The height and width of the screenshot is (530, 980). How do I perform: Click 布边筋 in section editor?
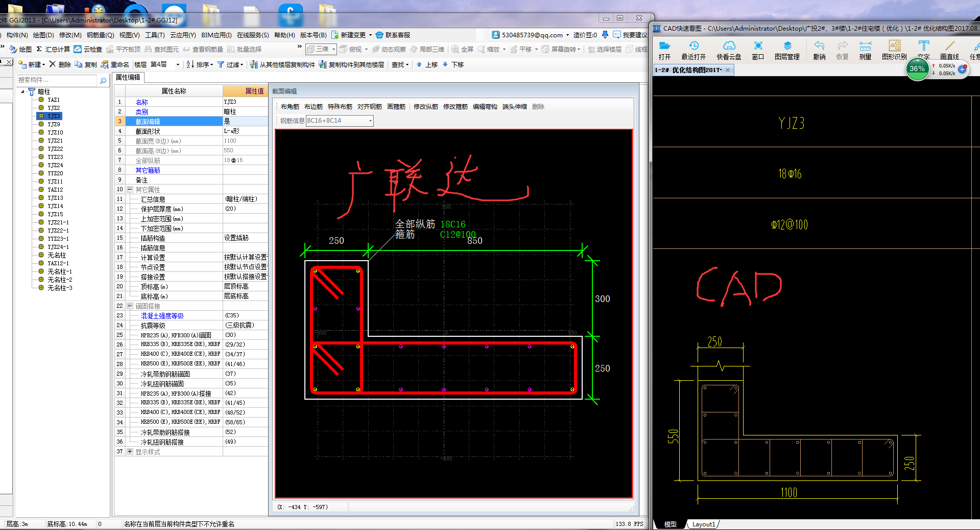coord(313,106)
